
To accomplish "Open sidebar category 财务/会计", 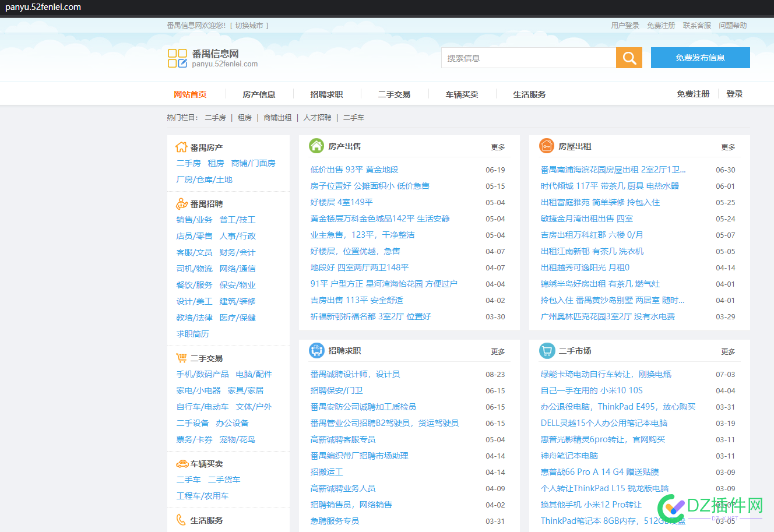I will (237, 252).
